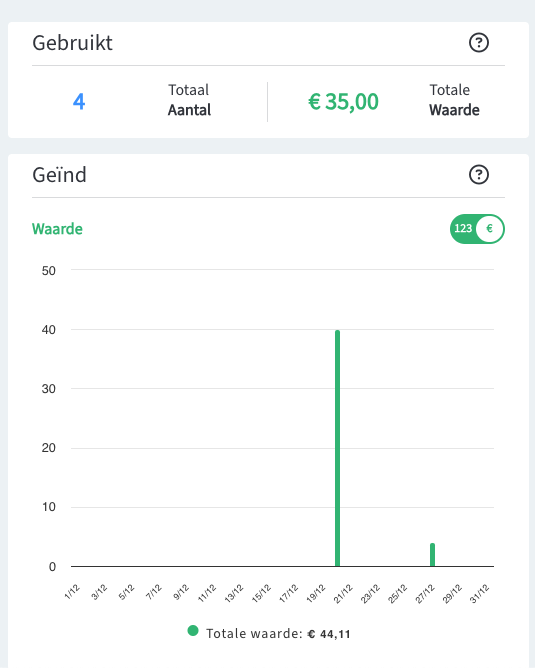Click the 31/12 axis date label
The width and height of the screenshot is (535, 668).
[x=480, y=593]
